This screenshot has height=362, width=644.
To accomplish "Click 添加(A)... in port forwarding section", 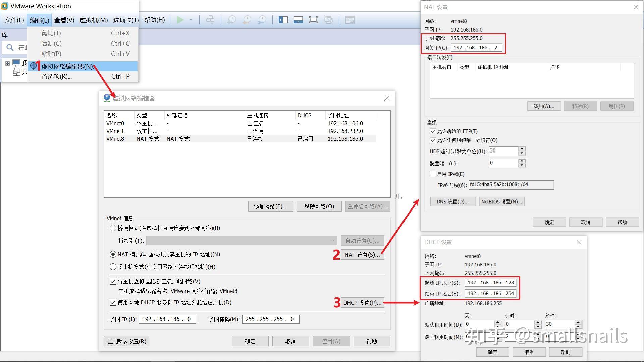I will coord(544,106).
